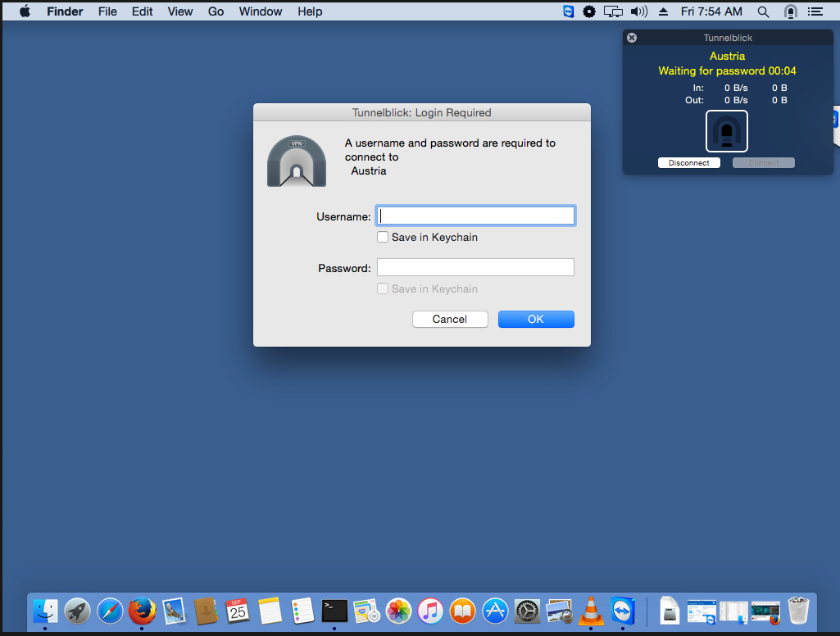The image size is (840, 636).
Task: Click the clock reading Fri 7:54 AM
Action: pos(711,11)
